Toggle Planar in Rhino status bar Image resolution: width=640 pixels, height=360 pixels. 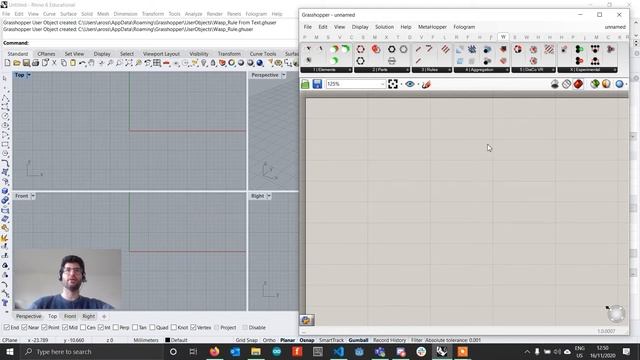[287, 340]
